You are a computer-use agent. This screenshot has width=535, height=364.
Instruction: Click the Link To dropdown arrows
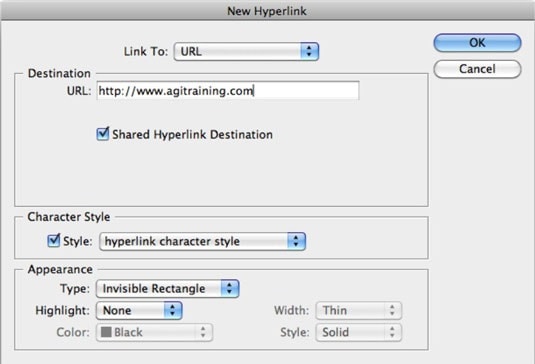[x=309, y=52]
